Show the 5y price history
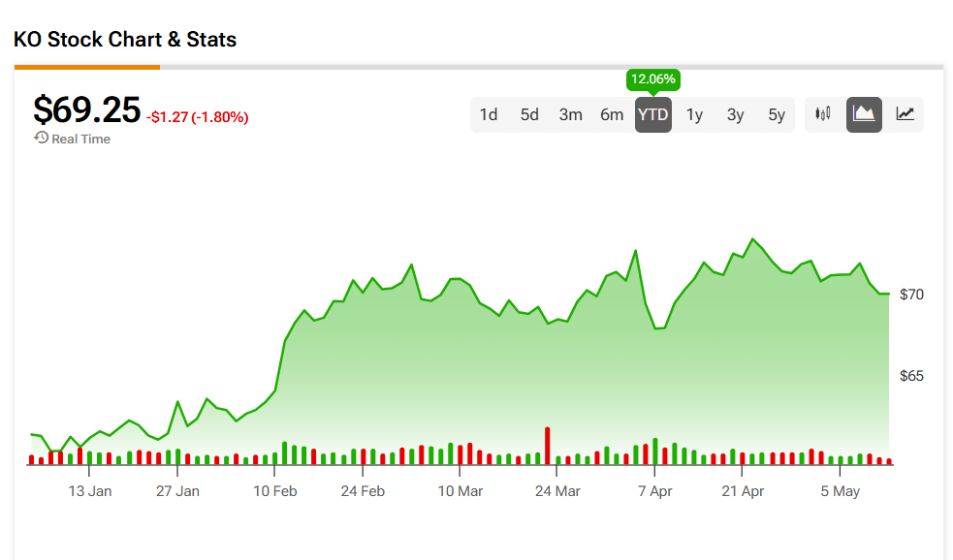 coord(777,114)
